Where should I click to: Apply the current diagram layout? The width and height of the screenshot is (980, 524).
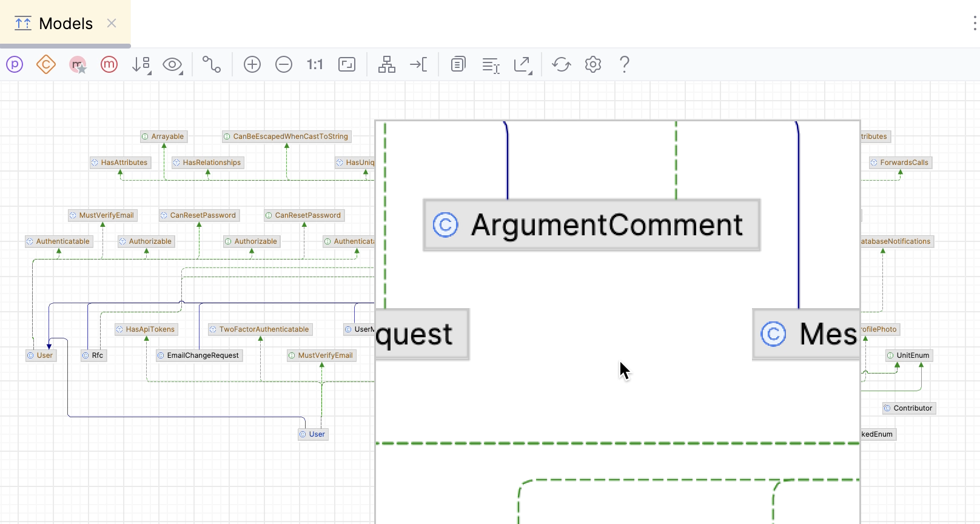click(x=387, y=64)
